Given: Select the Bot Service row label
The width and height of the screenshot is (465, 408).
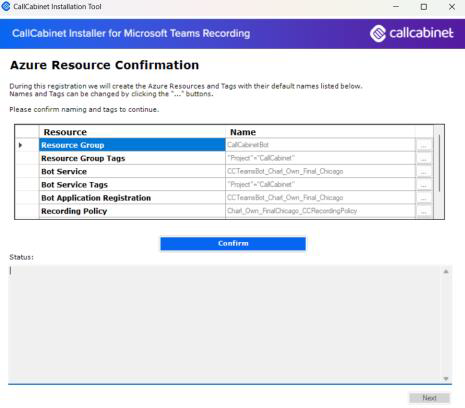Looking at the screenshot, I should coord(132,172).
